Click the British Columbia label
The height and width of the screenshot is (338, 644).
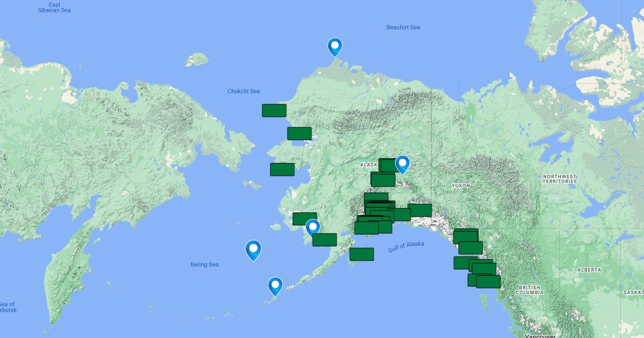pyautogui.click(x=529, y=290)
